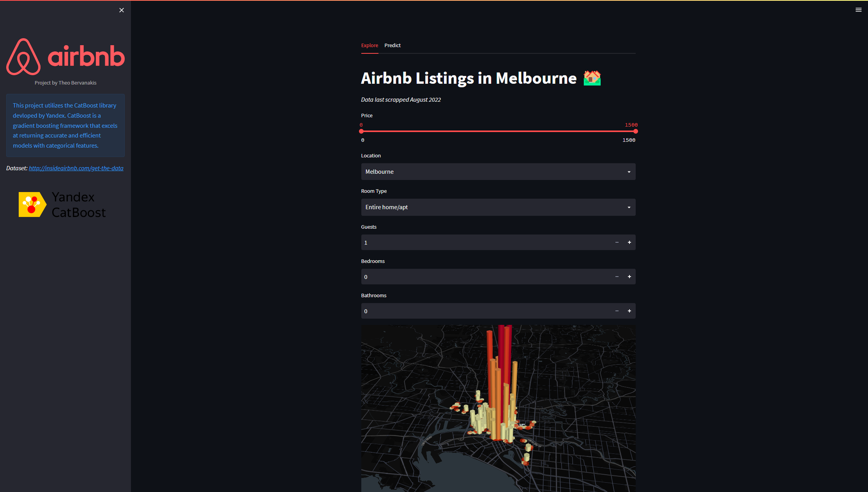
Task: Click the Location dropdown arrow
Action: (x=629, y=172)
